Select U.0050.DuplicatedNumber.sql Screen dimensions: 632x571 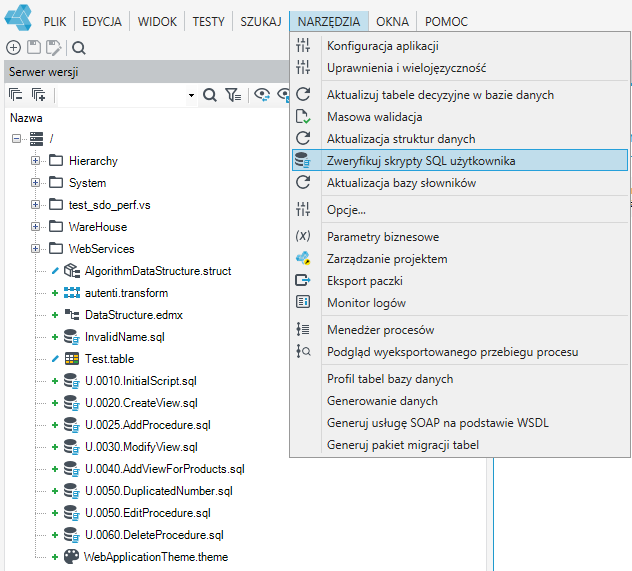pos(159,491)
